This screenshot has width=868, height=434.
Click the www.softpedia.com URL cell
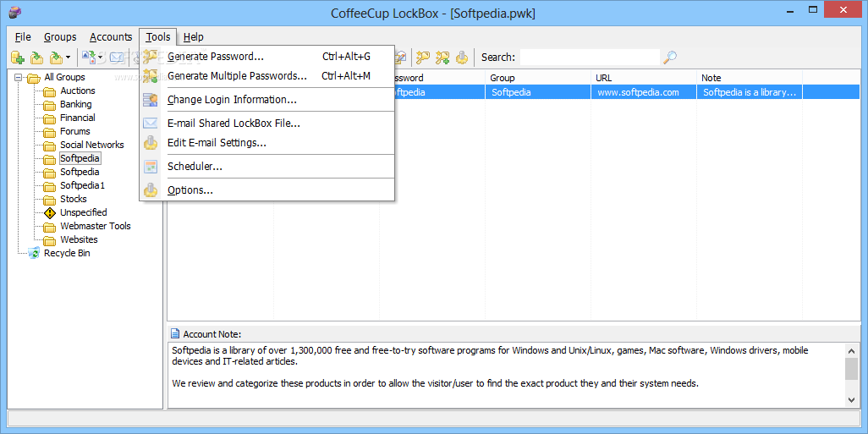[x=644, y=92]
